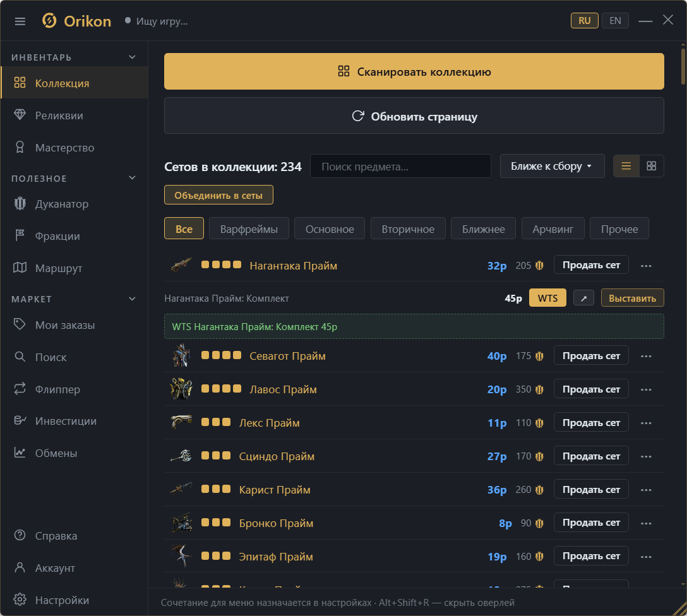This screenshot has width=687, height=616.
Task: Collapse the МАРКЕТ sidebar section
Action: pos(133,299)
